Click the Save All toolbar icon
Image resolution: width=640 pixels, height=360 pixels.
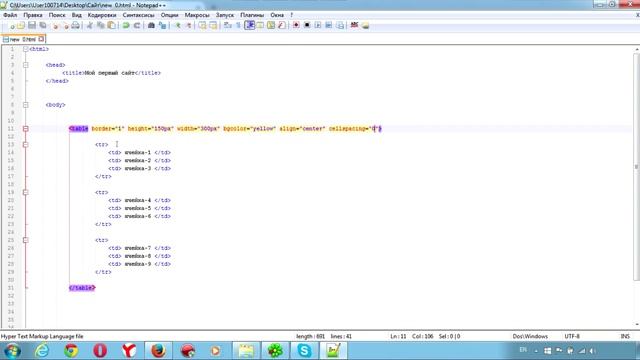pyautogui.click(x=43, y=26)
